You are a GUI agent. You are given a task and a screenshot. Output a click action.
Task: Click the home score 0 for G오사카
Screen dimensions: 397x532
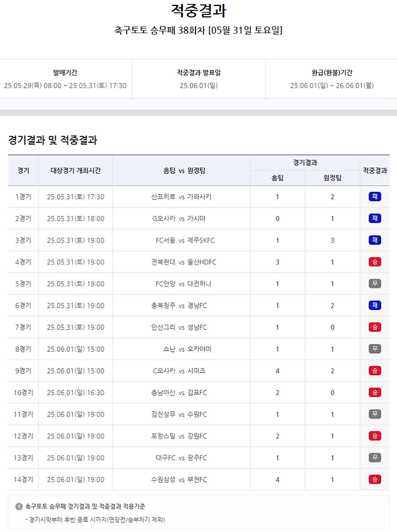coord(277,218)
